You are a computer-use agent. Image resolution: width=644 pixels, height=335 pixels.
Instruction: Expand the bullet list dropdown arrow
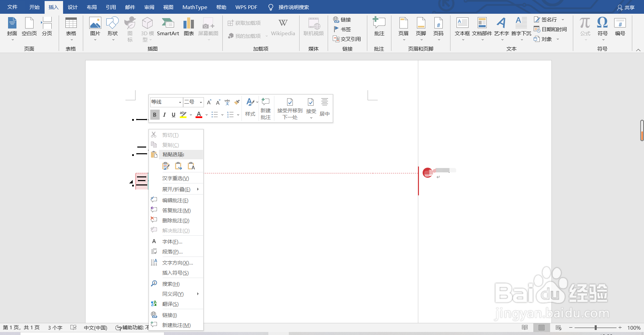point(222,115)
